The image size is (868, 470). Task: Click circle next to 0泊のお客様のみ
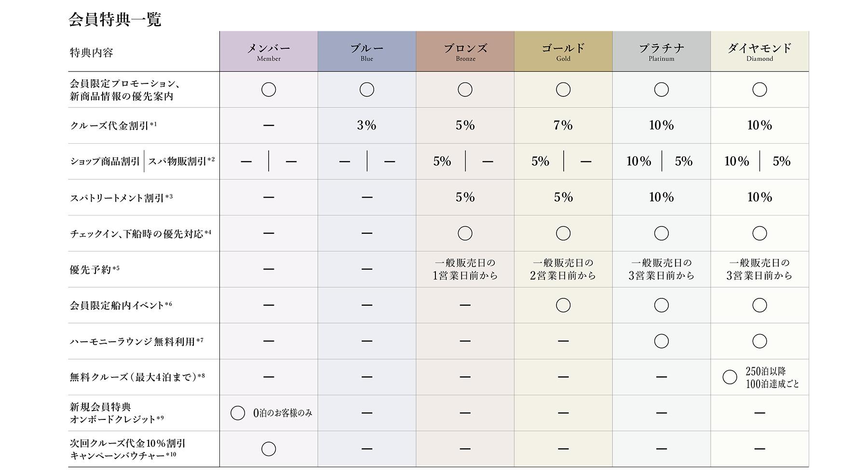click(238, 413)
